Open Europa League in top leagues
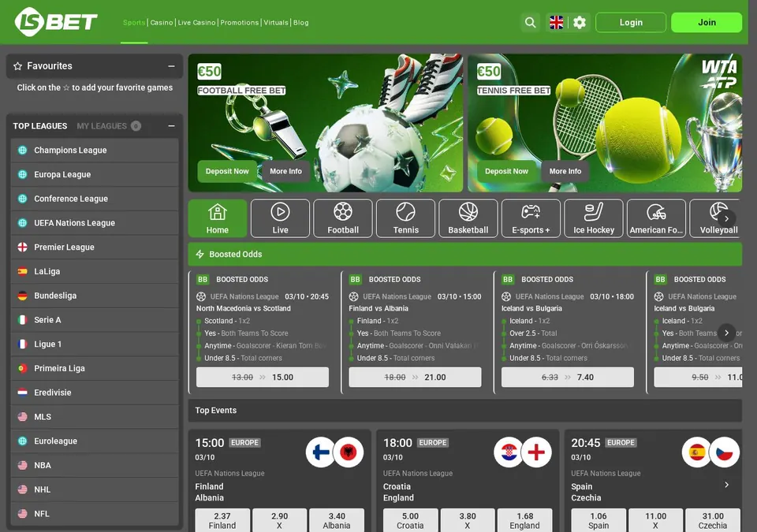This screenshot has height=532, width=757. (x=95, y=174)
